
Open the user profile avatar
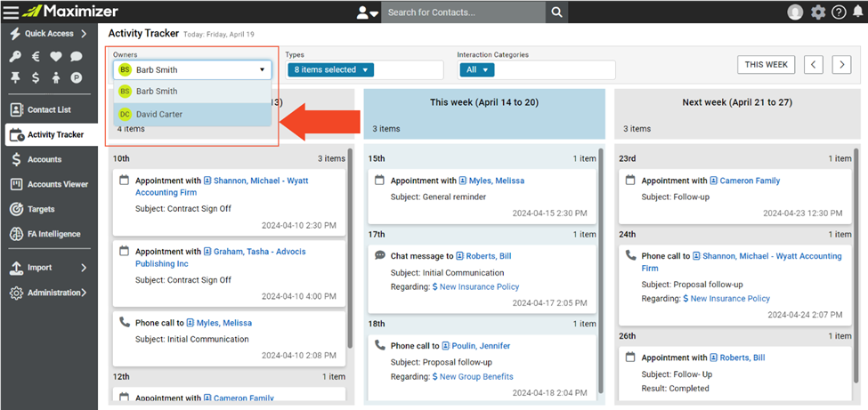pos(795,12)
